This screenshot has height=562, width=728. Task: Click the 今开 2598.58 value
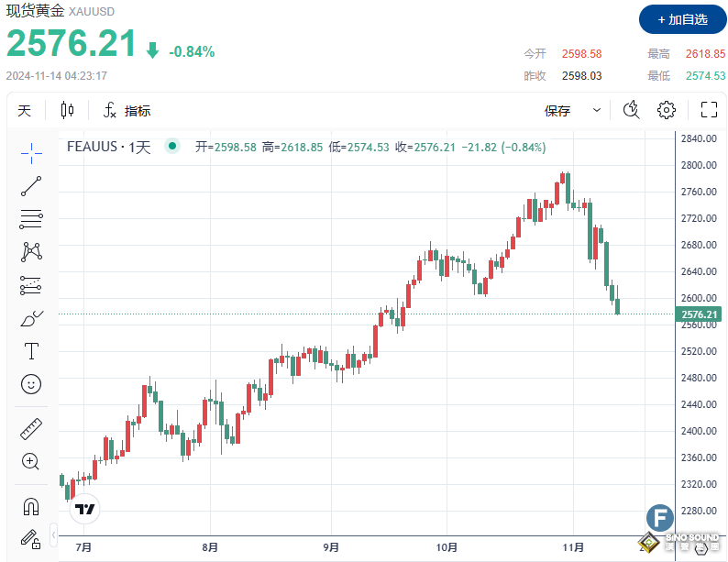point(581,54)
